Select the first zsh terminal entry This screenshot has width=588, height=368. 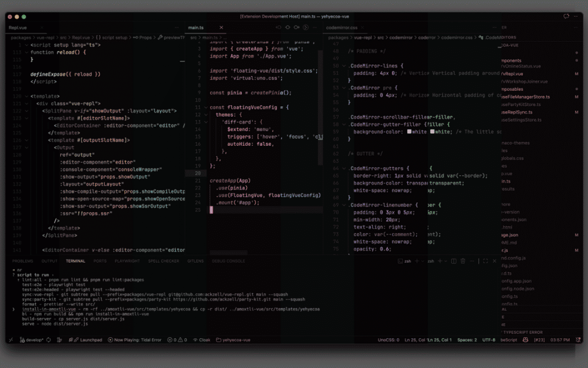(x=405, y=261)
